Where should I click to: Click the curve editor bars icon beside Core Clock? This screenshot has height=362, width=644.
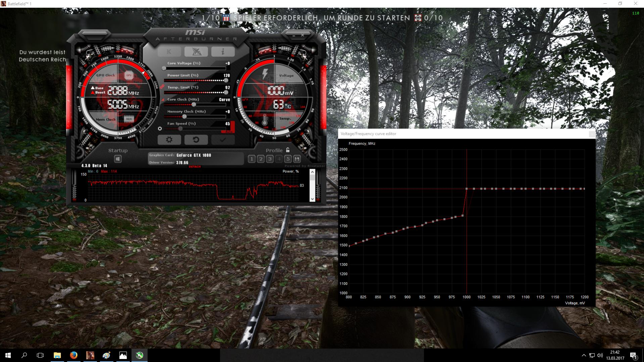click(x=163, y=100)
